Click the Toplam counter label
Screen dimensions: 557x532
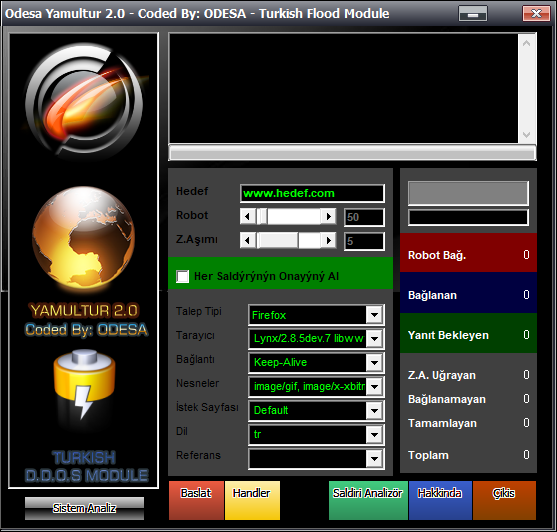coord(428,455)
